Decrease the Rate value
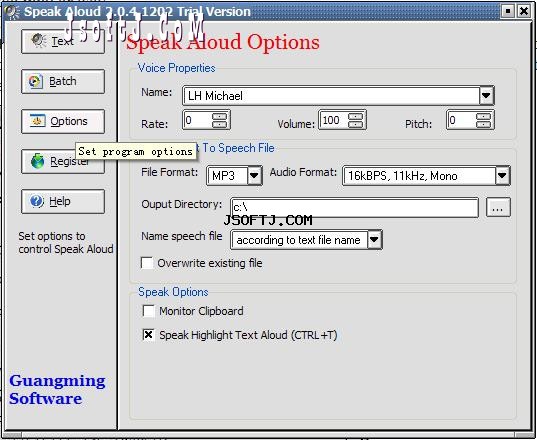The height and width of the screenshot is (440, 537). (220, 124)
